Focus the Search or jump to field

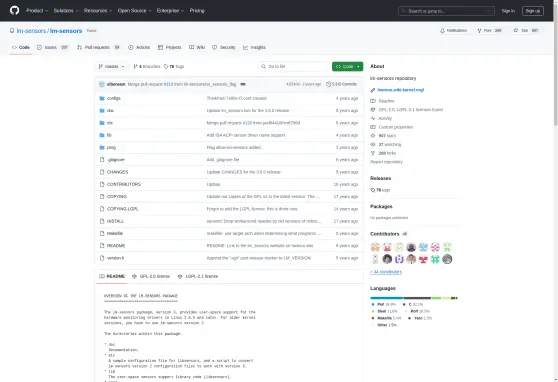point(446,11)
